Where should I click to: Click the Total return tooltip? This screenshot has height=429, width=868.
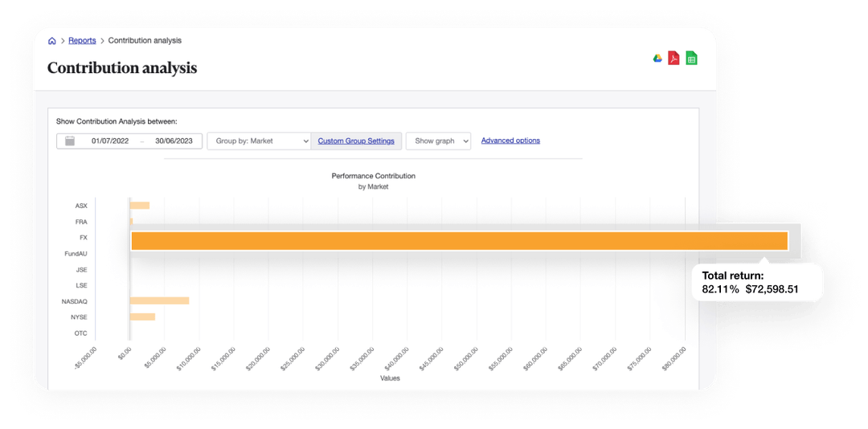point(750,282)
